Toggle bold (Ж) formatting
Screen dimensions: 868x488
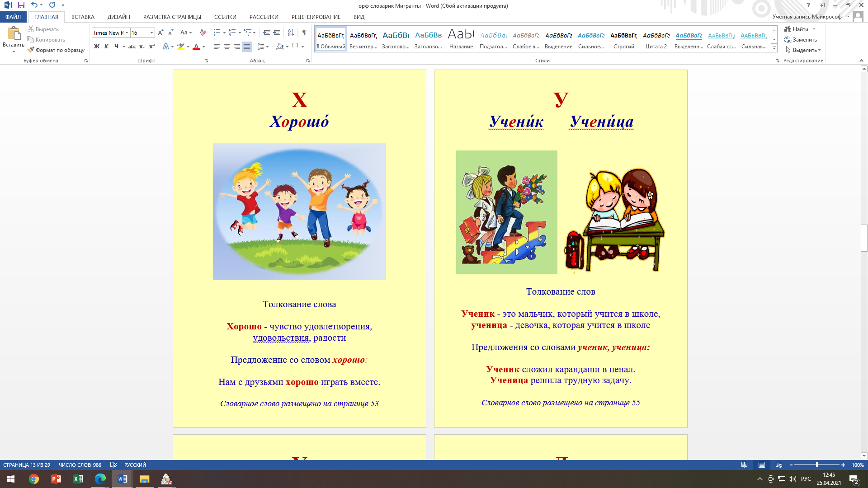coord(96,47)
